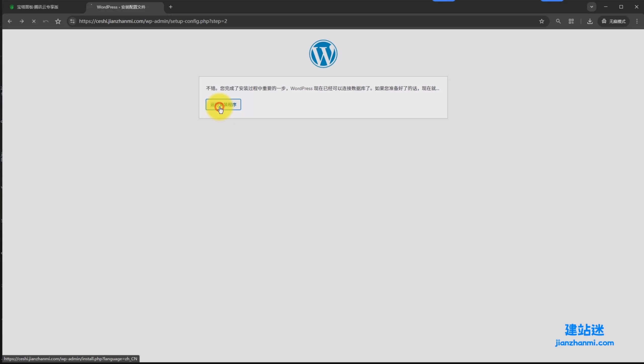Click the undo-close arrow icon in toolbar
644x364 pixels.
(46, 21)
